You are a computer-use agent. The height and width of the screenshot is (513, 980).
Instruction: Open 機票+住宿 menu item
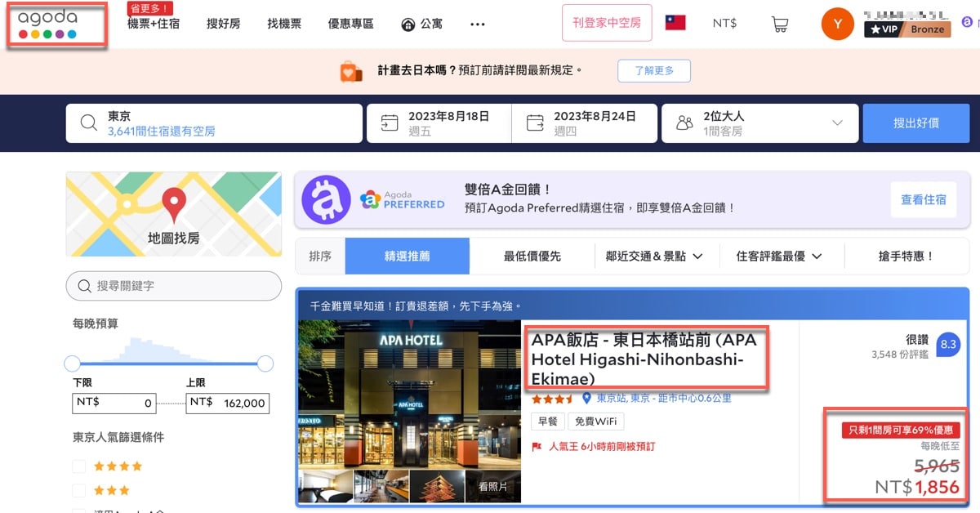154,24
